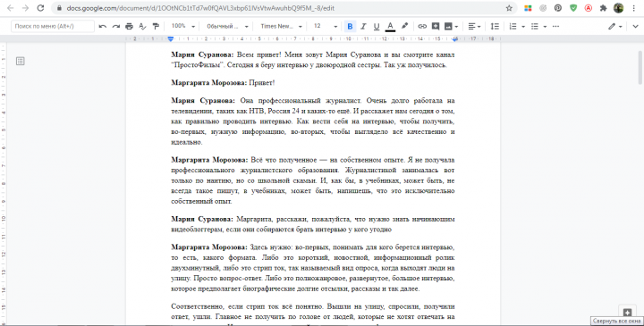Viewport: 644px width, 326px height.
Task: Insert a link via chain icon
Action: coord(422,26)
